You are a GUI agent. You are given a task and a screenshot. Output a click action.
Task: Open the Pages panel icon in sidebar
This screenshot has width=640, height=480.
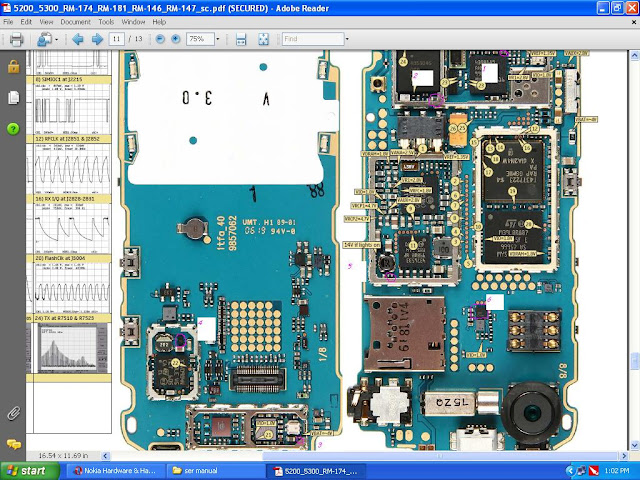(x=13, y=98)
